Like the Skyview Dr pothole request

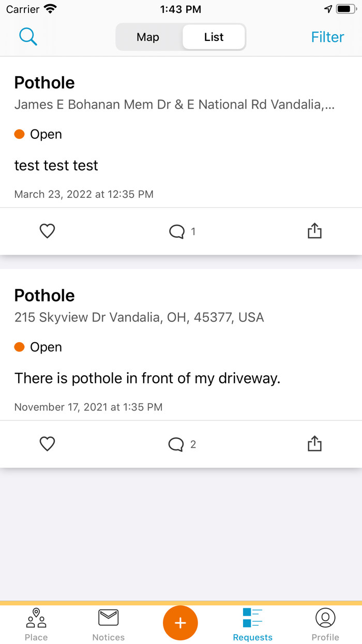[47, 444]
